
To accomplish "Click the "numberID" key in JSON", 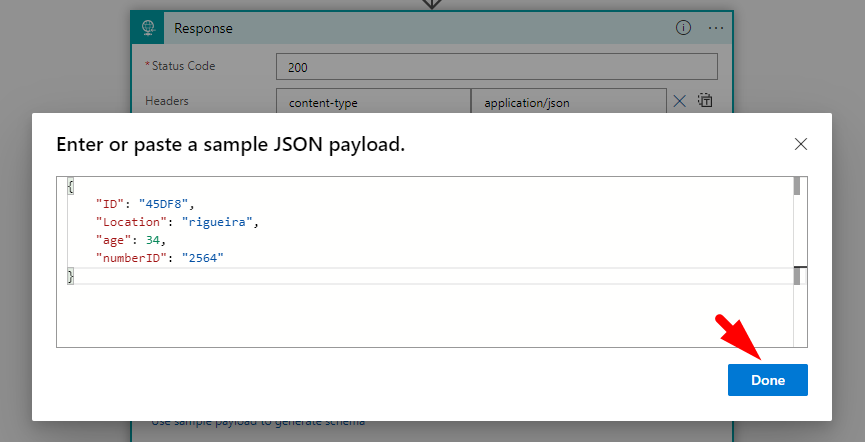I will click(131, 258).
